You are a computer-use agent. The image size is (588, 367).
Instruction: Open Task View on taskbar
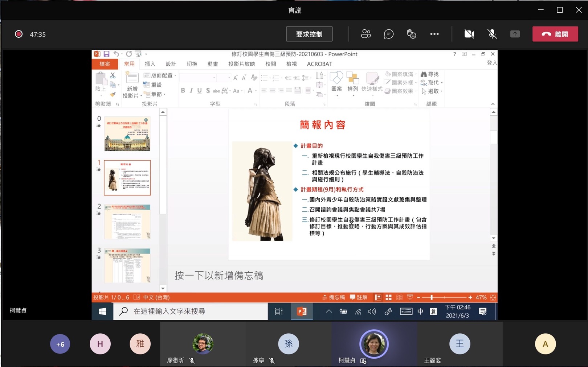278,312
